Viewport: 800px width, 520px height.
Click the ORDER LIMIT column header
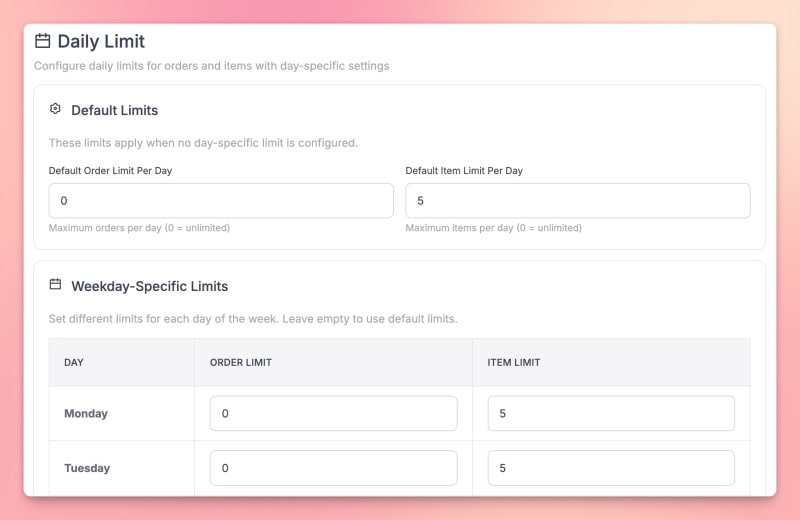(241, 362)
